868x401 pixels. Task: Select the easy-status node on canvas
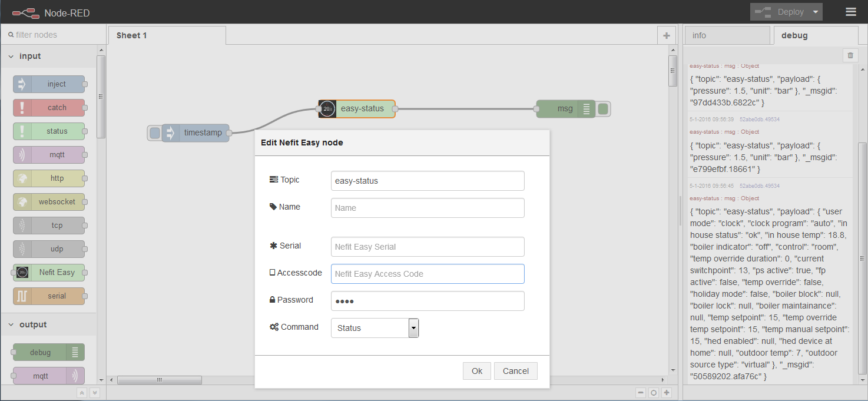point(357,109)
